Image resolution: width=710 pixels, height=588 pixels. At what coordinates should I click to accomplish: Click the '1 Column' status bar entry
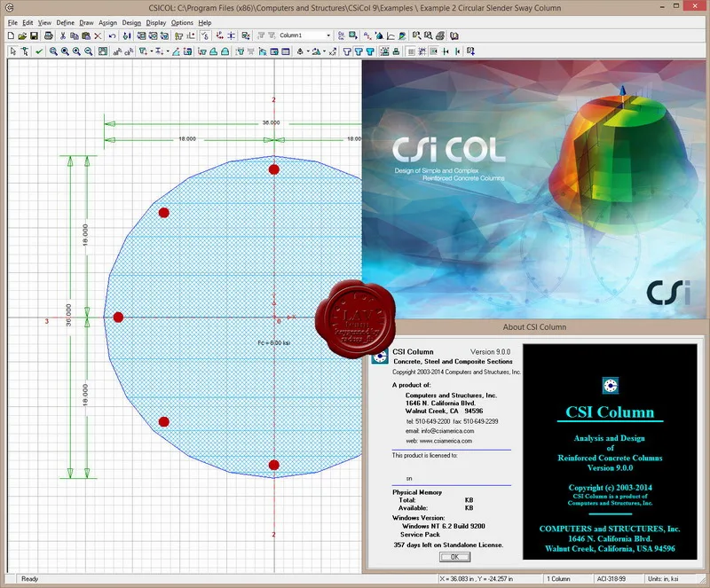pyautogui.click(x=558, y=579)
